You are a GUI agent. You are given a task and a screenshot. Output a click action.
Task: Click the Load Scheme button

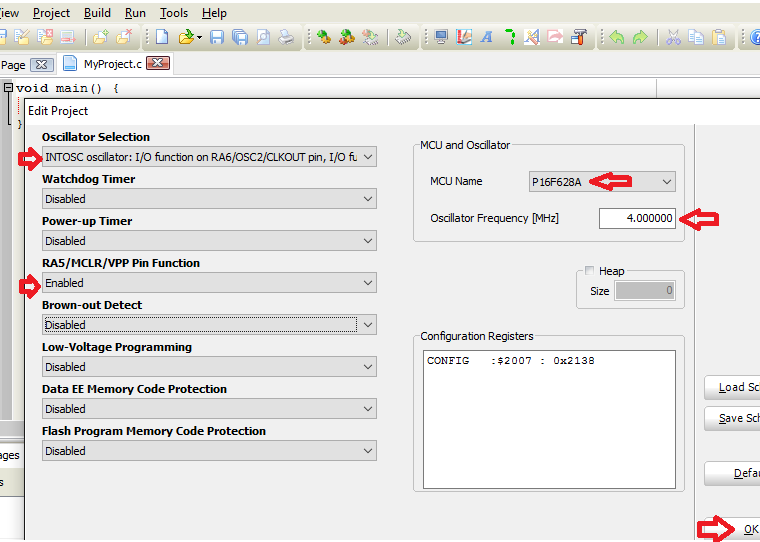click(732, 387)
